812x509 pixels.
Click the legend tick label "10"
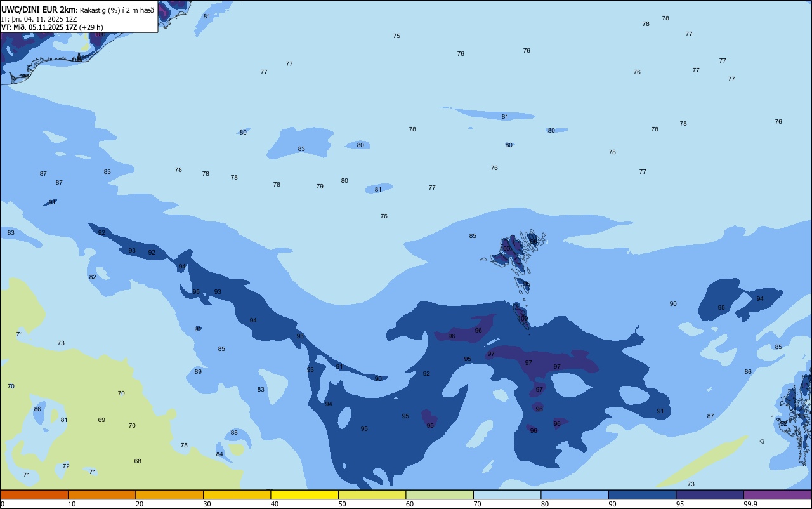point(72,504)
